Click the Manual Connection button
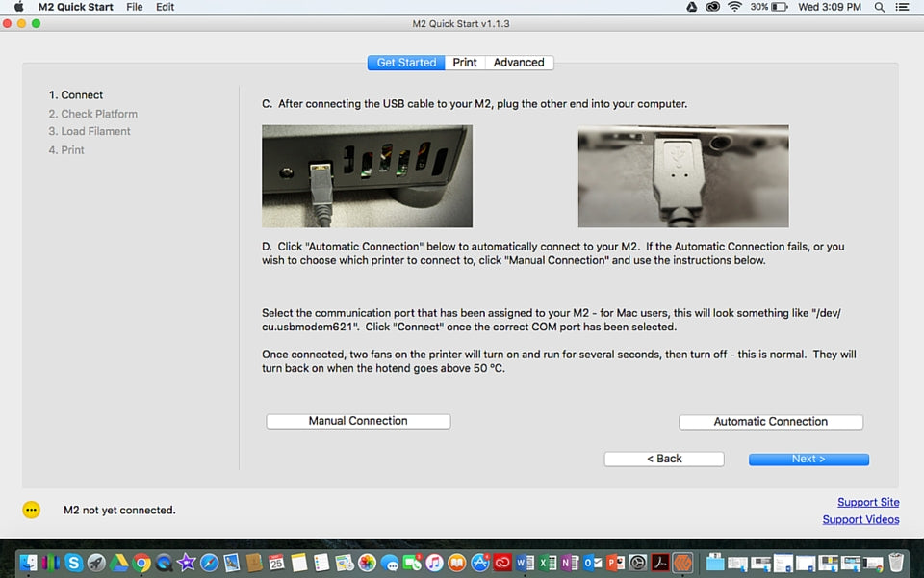924x578 pixels. (358, 421)
